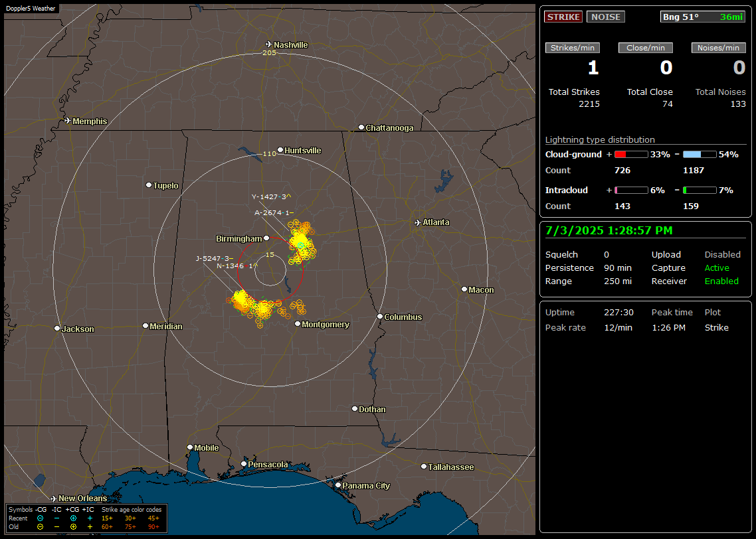The image size is (756, 539).
Task: Click the 110 range ring label
Action: (269, 153)
